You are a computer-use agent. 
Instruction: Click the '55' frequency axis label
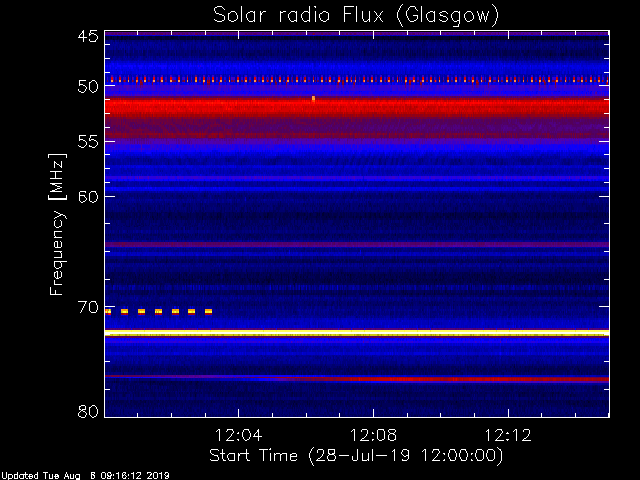coord(88,142)
